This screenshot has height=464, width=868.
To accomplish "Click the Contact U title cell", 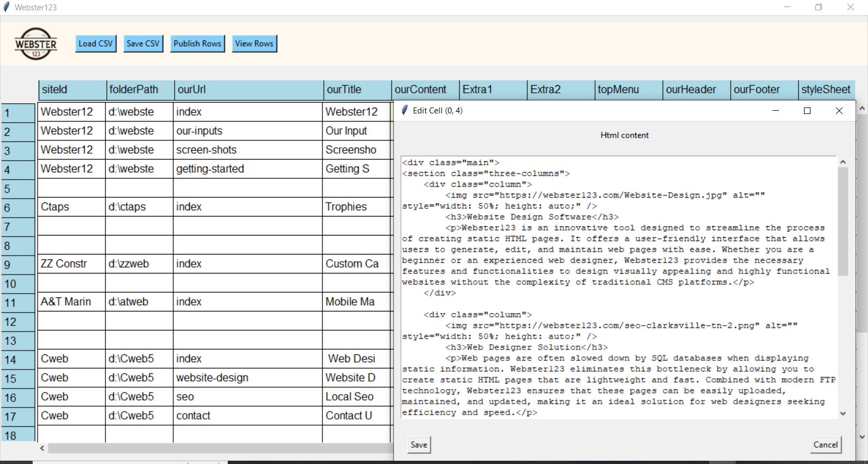I will 357,416.
